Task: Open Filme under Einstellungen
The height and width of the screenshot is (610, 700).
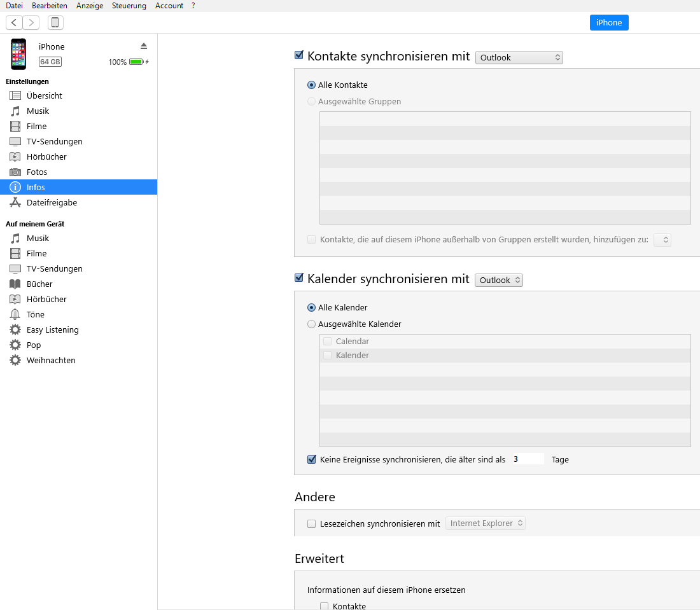Action: coord(78,127)
